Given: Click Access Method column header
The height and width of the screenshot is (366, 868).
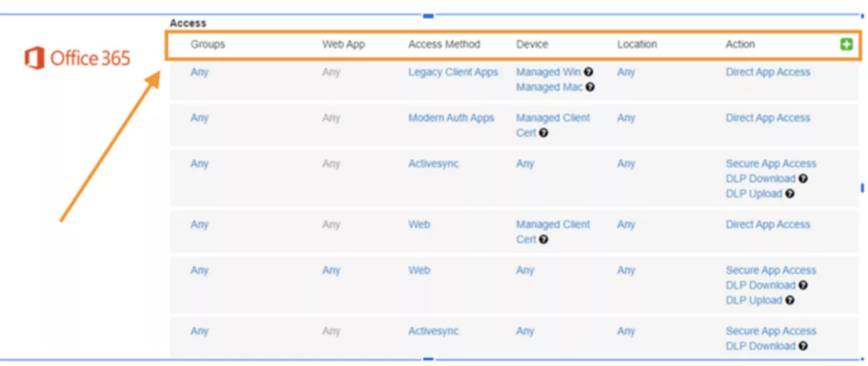Looking at the screenshot, I should coord(444,44).
